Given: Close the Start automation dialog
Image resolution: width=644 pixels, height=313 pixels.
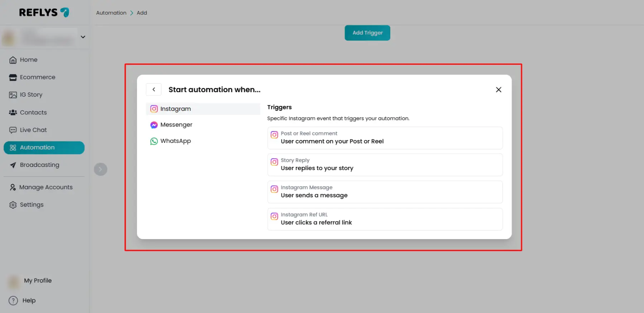Looking at the screenshot, I should [498, 90].
